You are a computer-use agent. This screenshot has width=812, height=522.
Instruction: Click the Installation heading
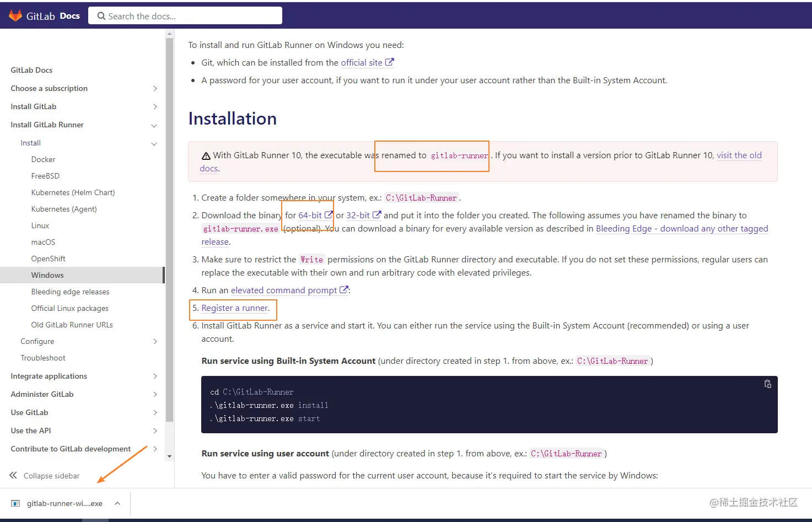(233, 119)
